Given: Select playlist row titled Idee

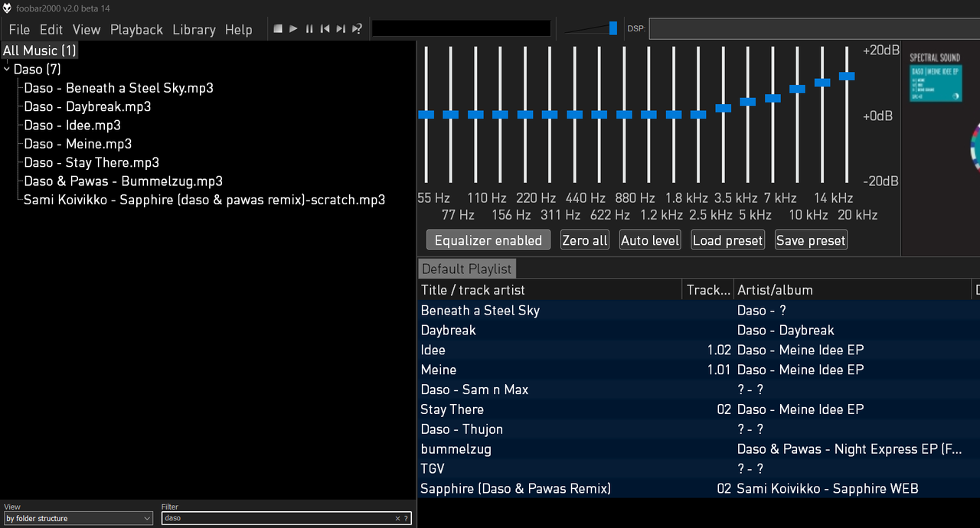Looking at the screenshot, I should coord(698,350).
